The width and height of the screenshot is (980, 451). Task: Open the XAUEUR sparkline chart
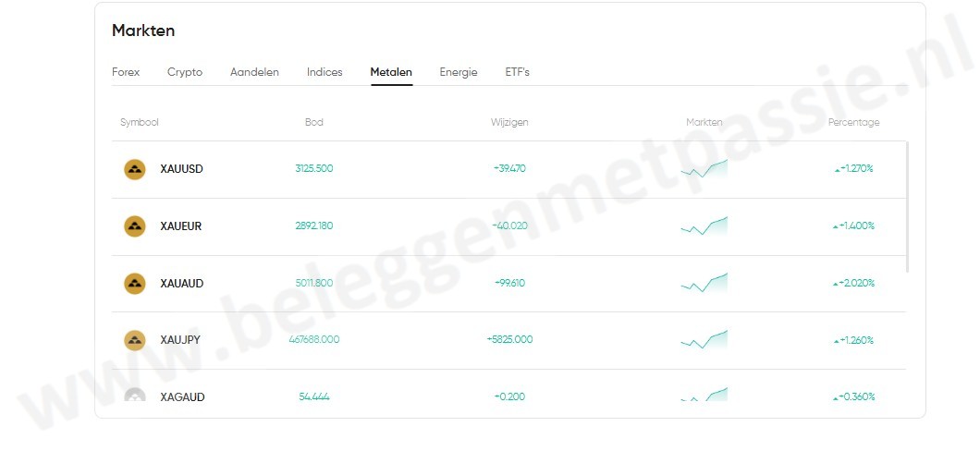[704, 225]
